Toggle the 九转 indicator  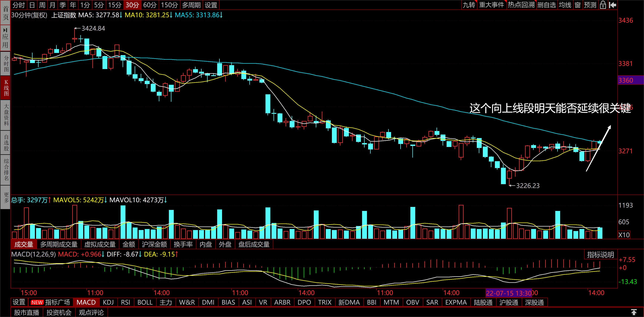(469, 5)
